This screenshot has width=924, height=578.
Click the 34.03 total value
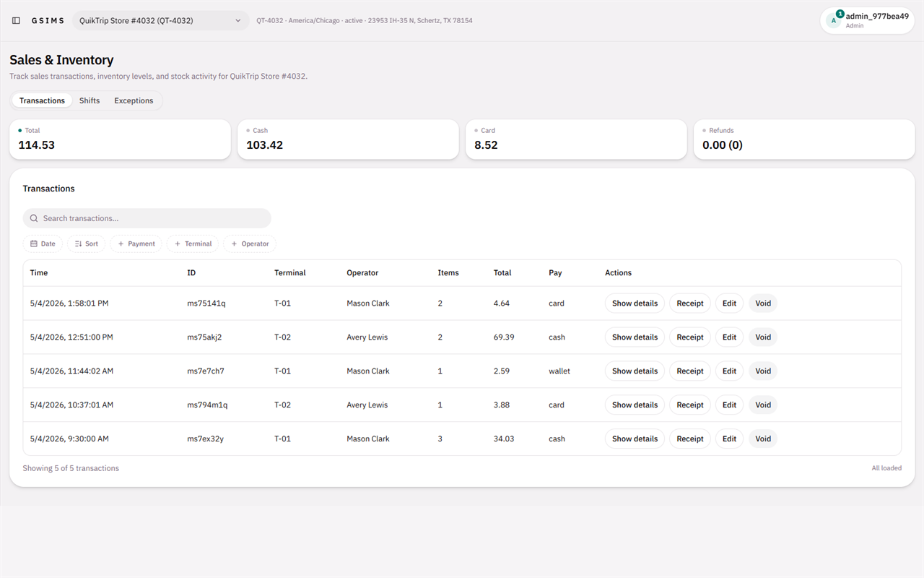504,439
